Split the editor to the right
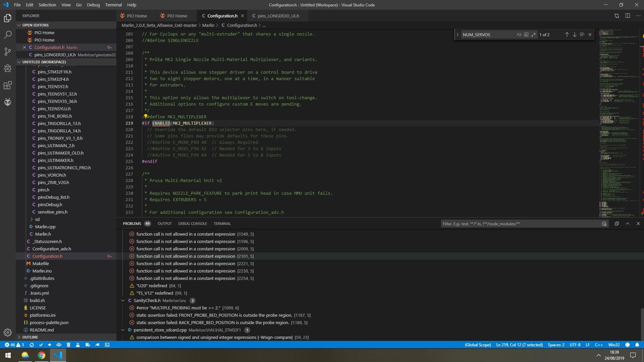This screenshot has height=362, width=644. 628,16
